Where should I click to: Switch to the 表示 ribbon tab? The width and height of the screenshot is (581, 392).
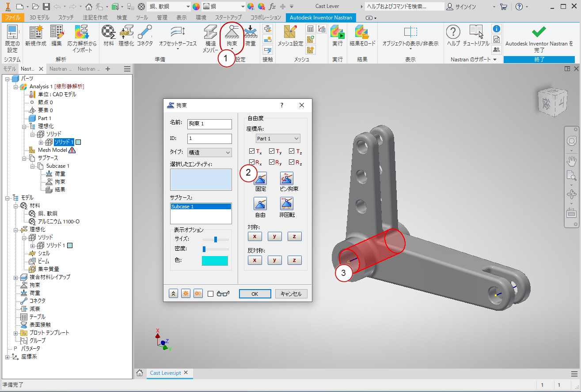tap(182, 18)
